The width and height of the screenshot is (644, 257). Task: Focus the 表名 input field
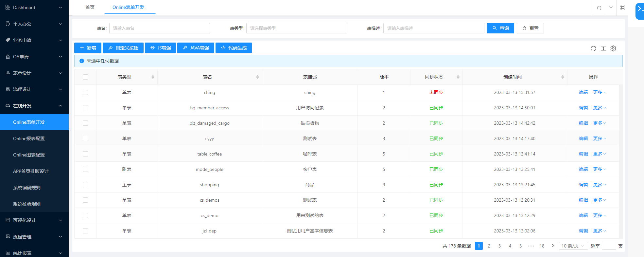coord(160,28)
